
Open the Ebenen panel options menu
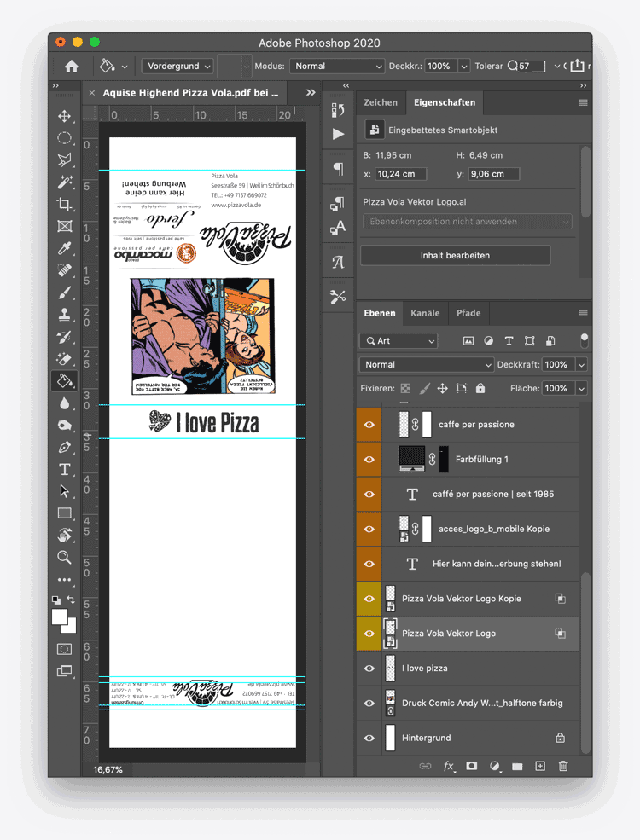point(583,313)
